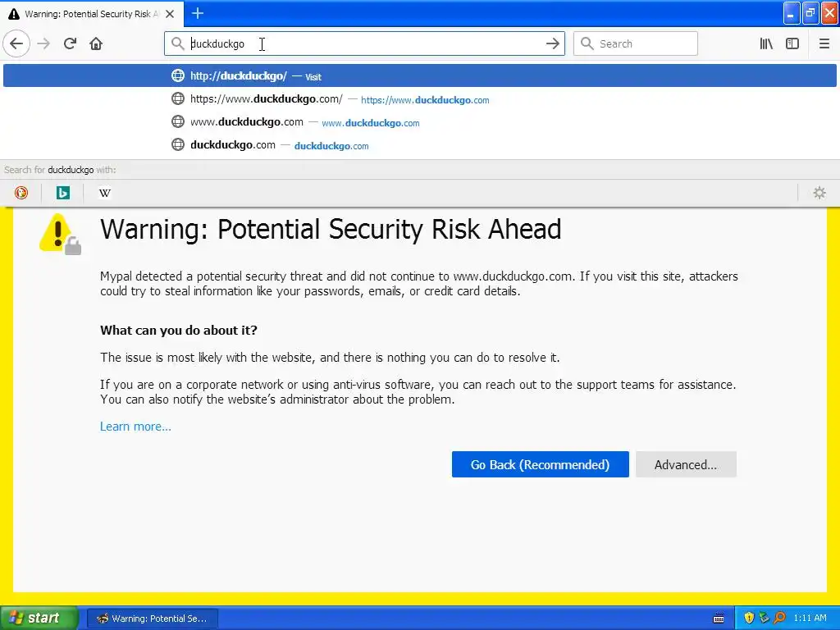Image resolution: width=840 pixels, height=630 pixels.
Task: Open the security shield tray icon
Action: coord(749,619)
